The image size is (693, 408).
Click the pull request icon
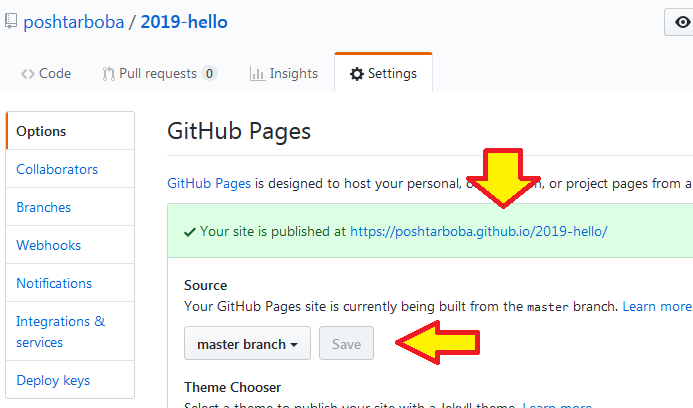[108, 74]
